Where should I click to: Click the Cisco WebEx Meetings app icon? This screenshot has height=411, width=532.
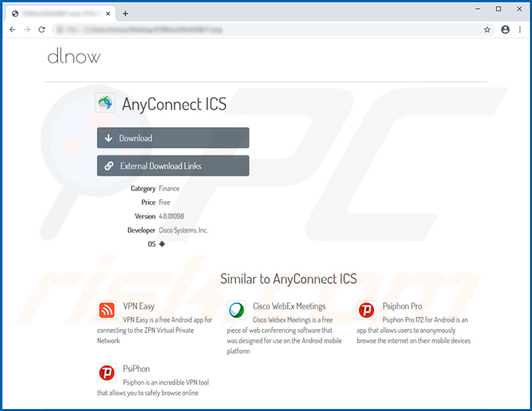coord(236,310)
